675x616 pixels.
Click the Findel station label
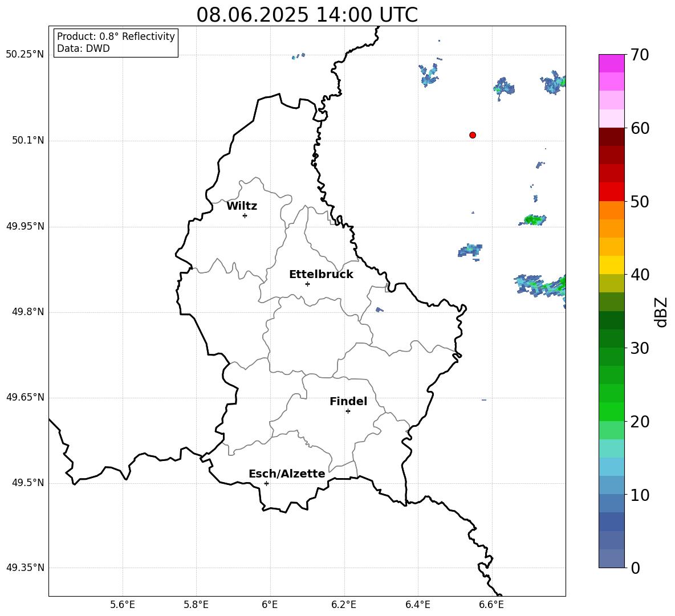pyautogui.click(x=348, y=401)
